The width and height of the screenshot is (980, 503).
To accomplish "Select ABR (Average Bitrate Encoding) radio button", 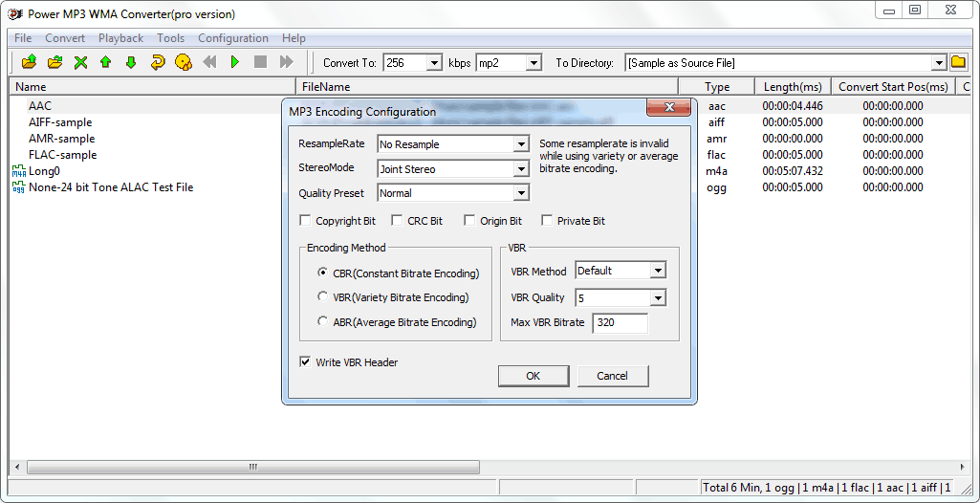I will pyautogui.click(x=322, y=322).
